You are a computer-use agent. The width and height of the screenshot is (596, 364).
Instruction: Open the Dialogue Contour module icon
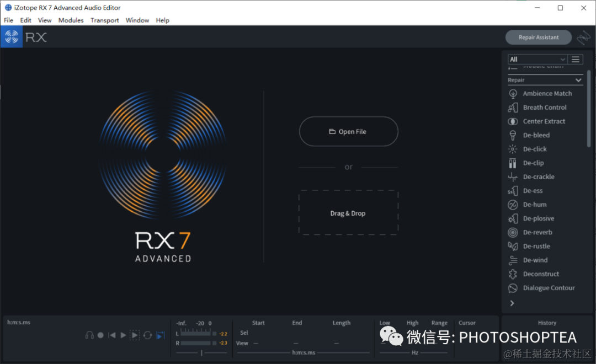coord(513,288)
